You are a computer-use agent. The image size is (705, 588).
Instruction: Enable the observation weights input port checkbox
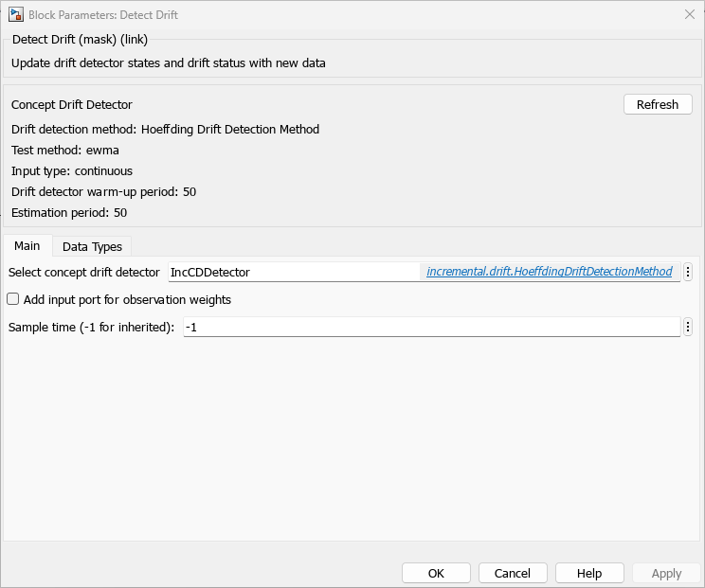(13, 299)
